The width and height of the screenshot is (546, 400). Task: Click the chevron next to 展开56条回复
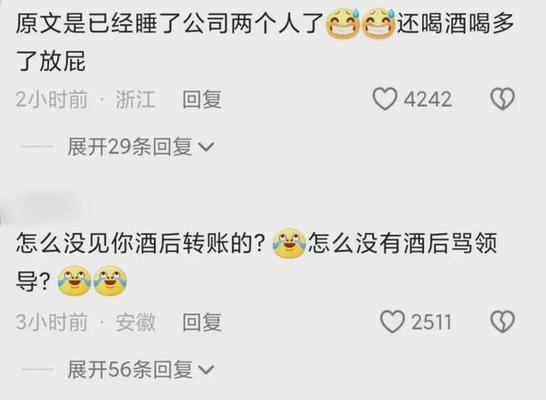206,370
